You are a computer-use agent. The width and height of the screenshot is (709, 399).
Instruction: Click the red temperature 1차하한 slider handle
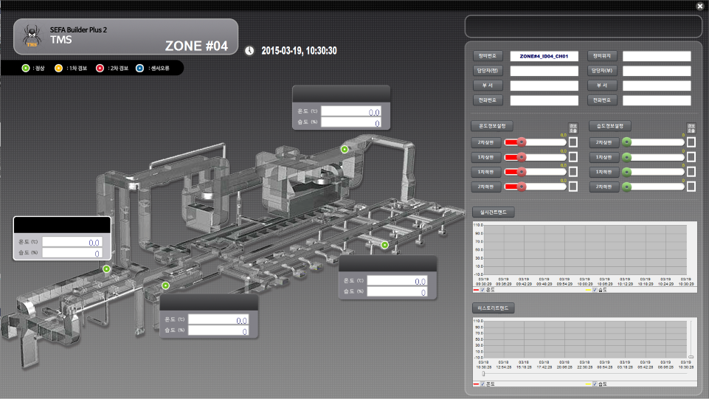click(521, 172)
